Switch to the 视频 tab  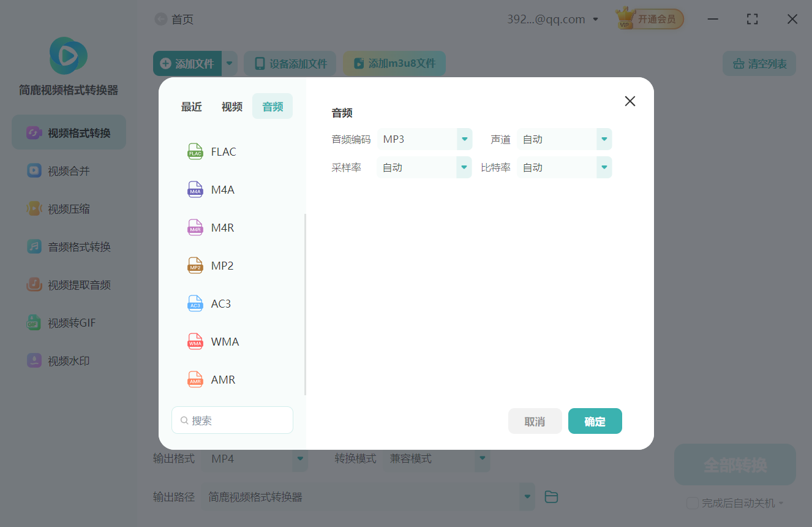tap(231, 106)
